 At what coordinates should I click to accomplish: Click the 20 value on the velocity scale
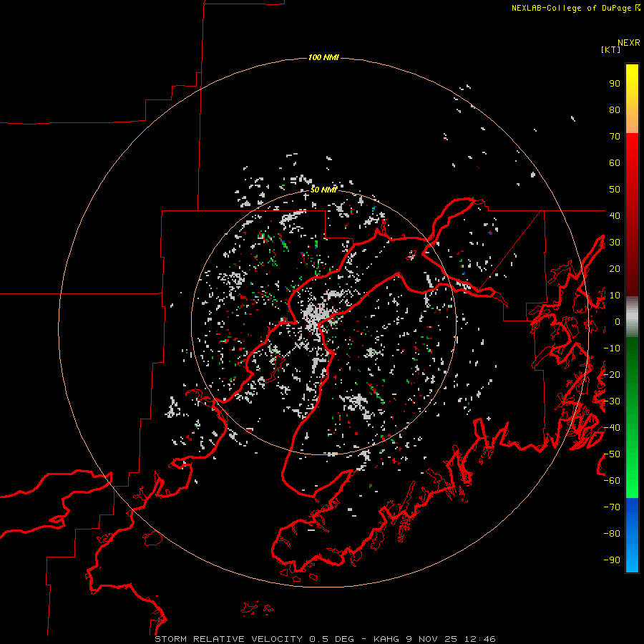615,268
